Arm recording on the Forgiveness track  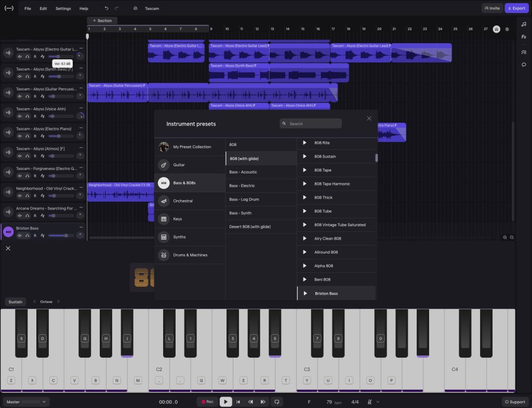point(35,176)
